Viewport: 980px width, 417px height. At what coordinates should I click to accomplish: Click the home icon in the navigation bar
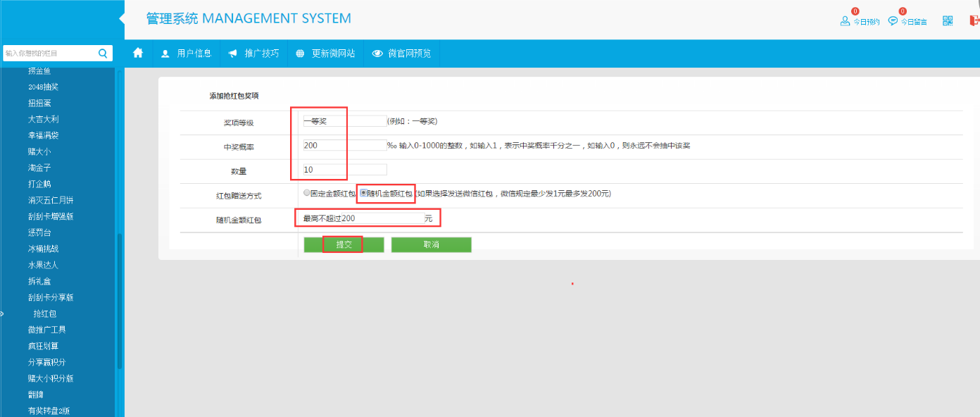click(x=138, y=53)
